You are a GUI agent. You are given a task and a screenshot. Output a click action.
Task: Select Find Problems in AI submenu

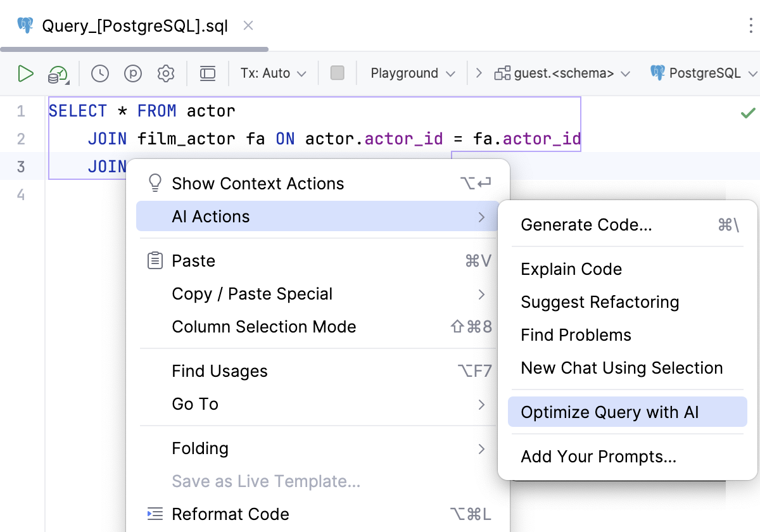628,335
